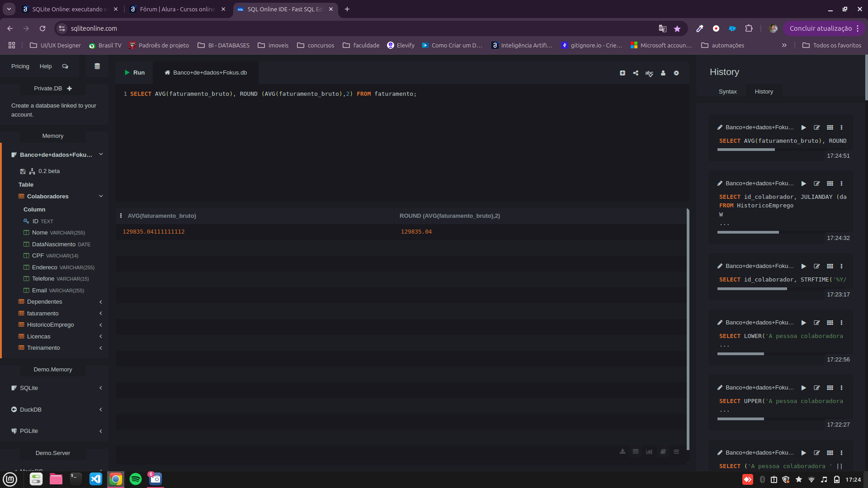Open Spotify from the taskbar
The width and height of the screenshot is (868, 488).
coord(136,479)
